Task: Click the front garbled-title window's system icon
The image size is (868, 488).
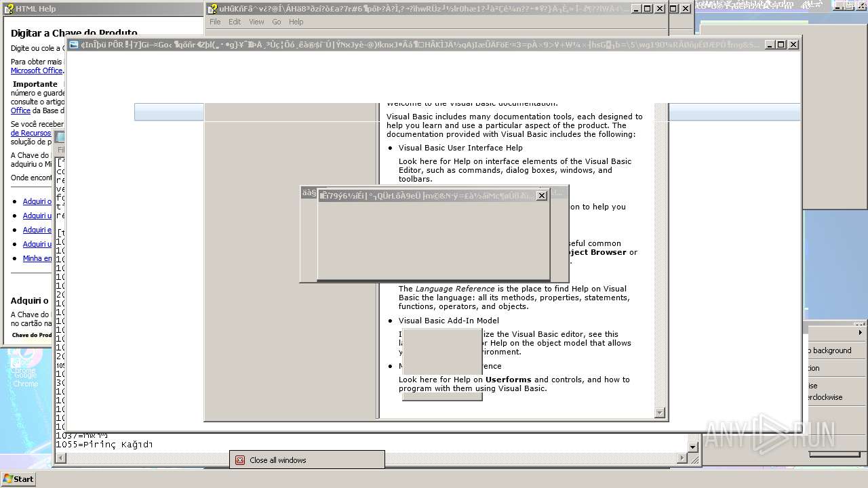Action: [74, 45]
